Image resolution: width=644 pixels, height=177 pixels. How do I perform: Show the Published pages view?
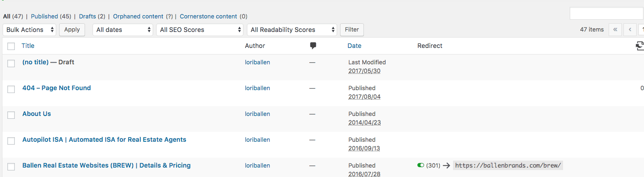(44, 16)
